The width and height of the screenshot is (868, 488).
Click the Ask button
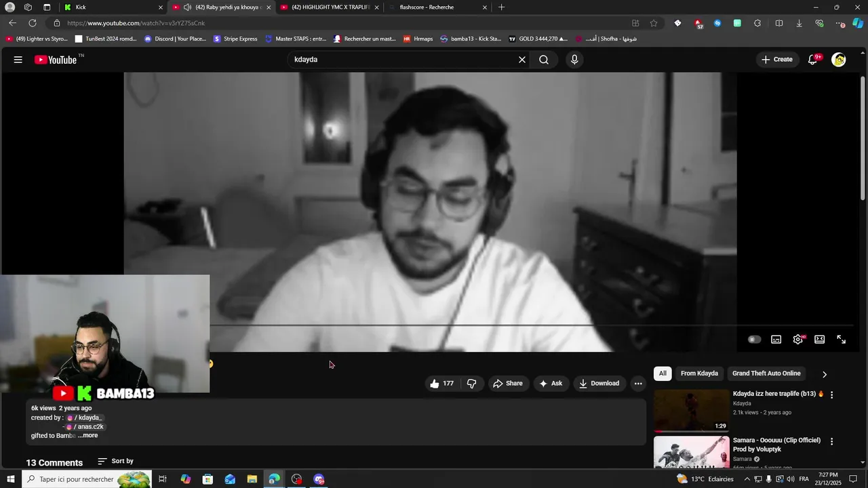point(551,384)
